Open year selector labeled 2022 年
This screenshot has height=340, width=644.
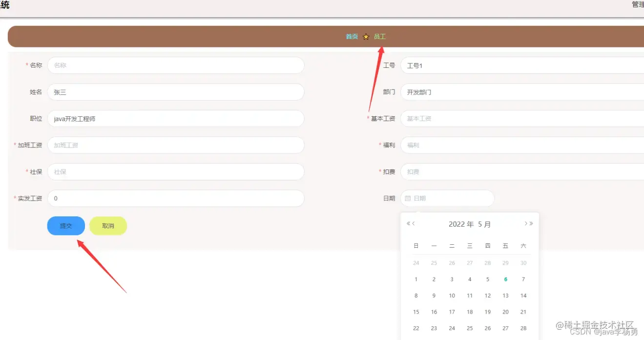pos(461,224)
